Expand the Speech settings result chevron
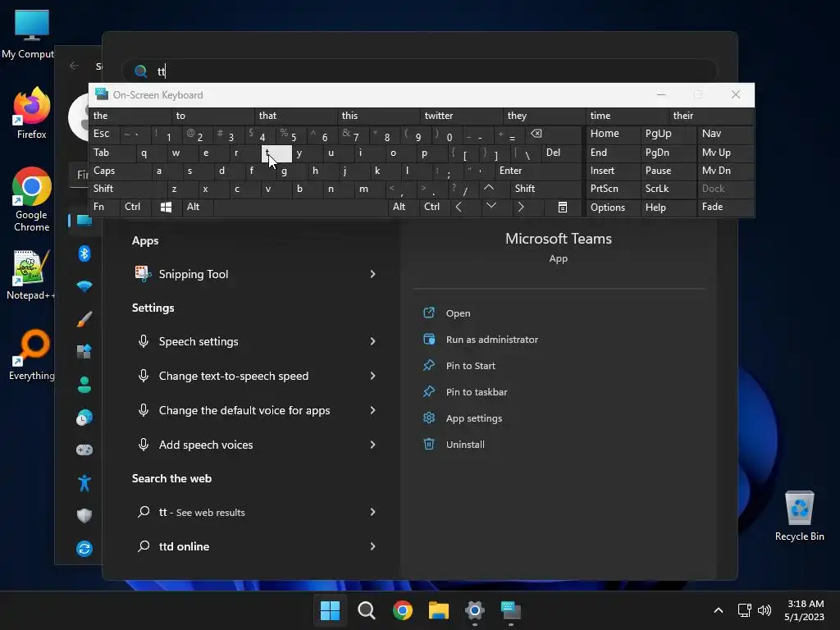This screenshot has width=840, height=630. pos(372,341)
